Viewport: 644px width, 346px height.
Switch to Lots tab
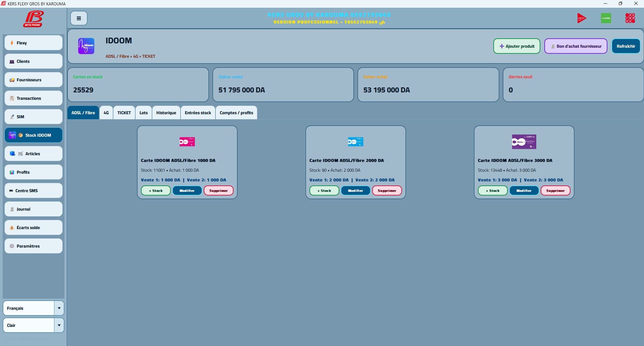point(144,113)
